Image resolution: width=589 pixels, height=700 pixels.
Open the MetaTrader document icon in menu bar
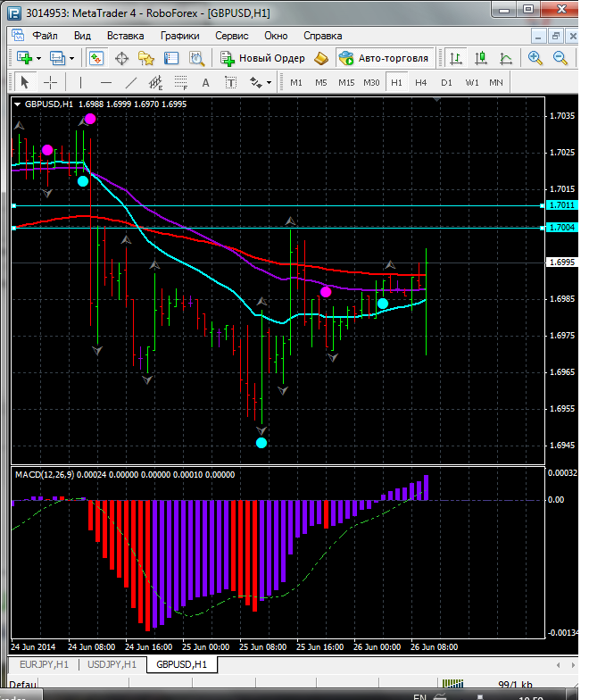click(18, 36)
